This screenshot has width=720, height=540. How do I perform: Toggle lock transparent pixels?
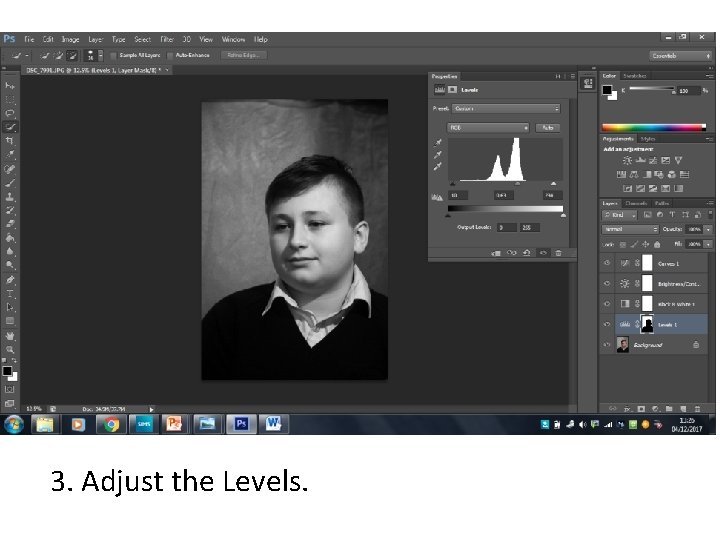pyautogui.click(x=623, y=244)
